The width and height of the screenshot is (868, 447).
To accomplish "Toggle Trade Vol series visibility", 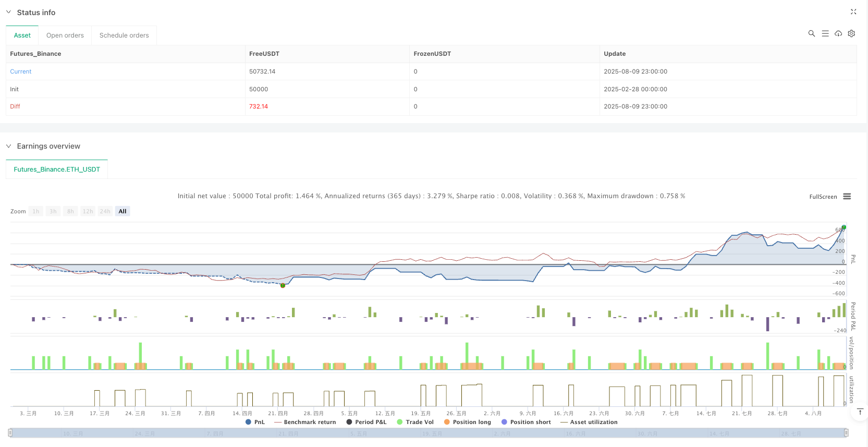I will click(x=415, y=422).
